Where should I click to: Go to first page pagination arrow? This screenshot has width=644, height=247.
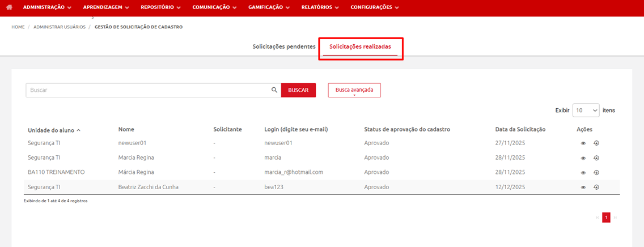point(597,218)
